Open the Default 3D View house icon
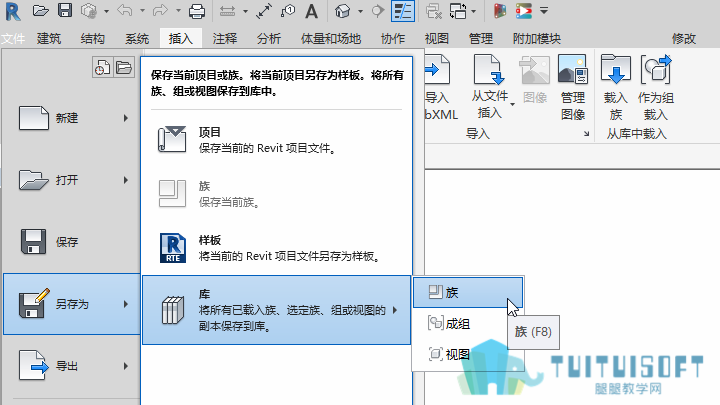 (343, 11)
